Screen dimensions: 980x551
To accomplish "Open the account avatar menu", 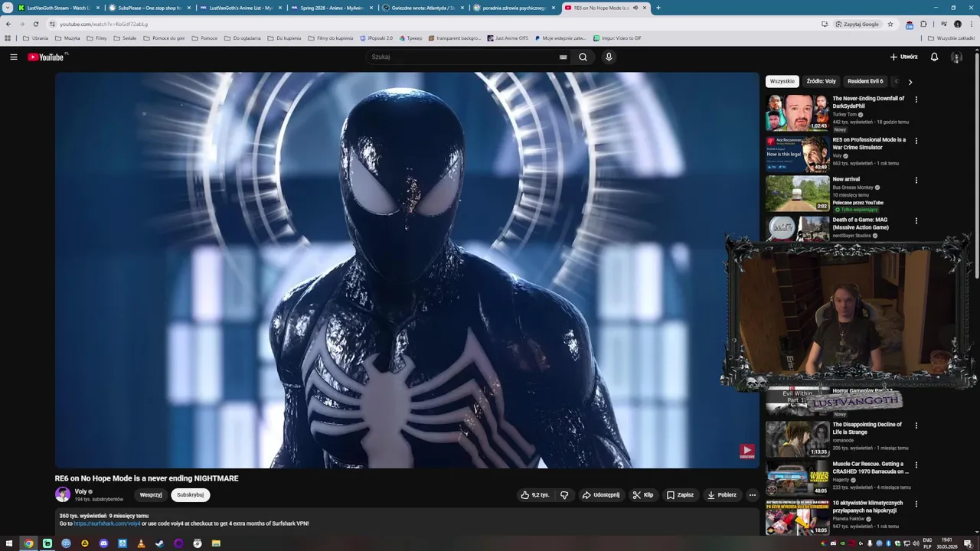I will [x=956, y=57].
